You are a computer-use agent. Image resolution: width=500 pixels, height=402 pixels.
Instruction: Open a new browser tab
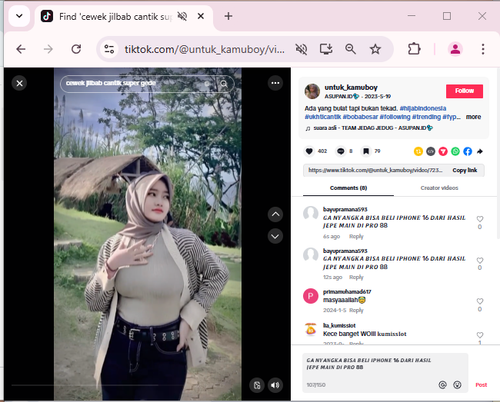click(228, 16)
